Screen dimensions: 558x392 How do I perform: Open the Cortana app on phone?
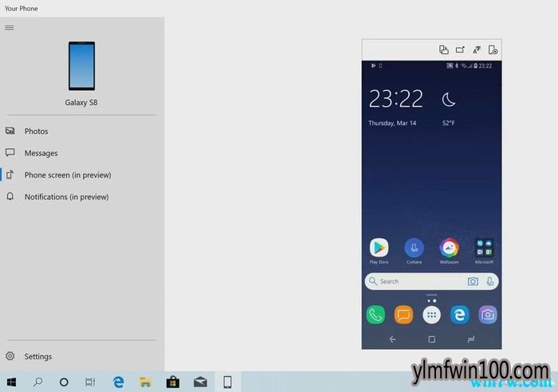(x=414, y=251)
